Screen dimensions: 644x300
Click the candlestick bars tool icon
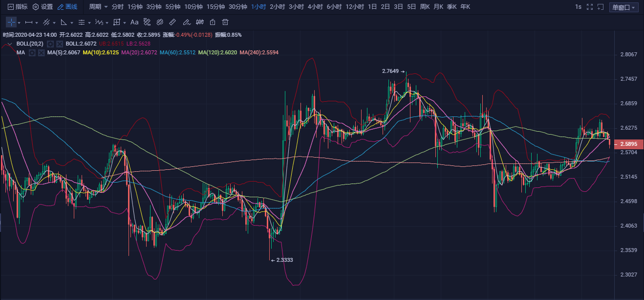pos(199,22)
